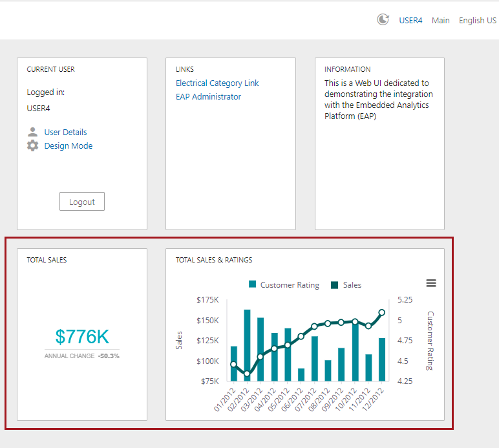Open the Design Mode link
The height and width of the screenshot is (448, 499).
click(x=68, y=145)
